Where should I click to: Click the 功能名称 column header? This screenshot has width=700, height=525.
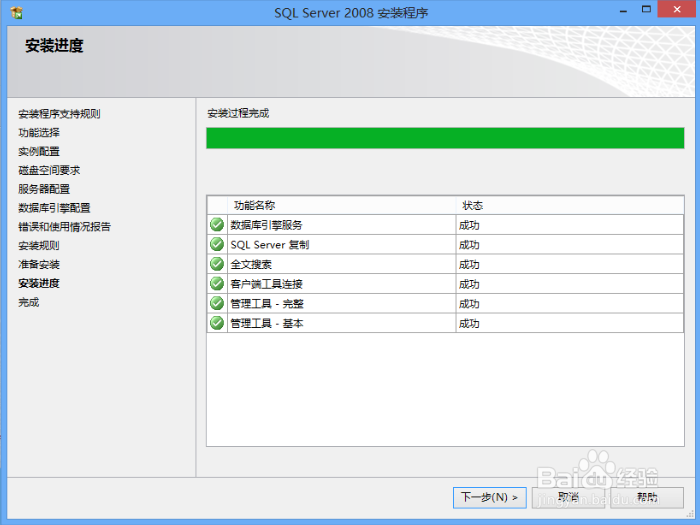click(342, 205)
